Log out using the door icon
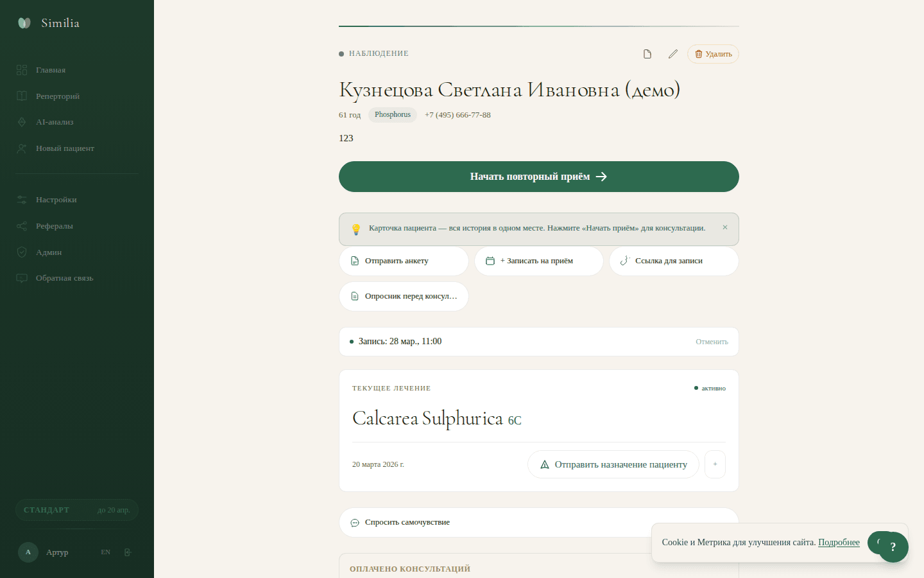Viewport: 924px width, 578px height. pos(128,552)
